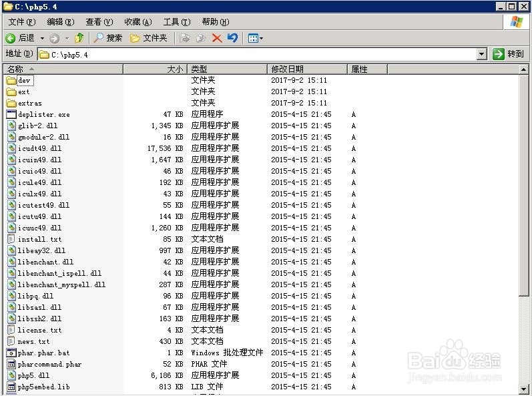Open the 工具(T) menu
This screenshot has width=532, height=396.
(176, 22)
